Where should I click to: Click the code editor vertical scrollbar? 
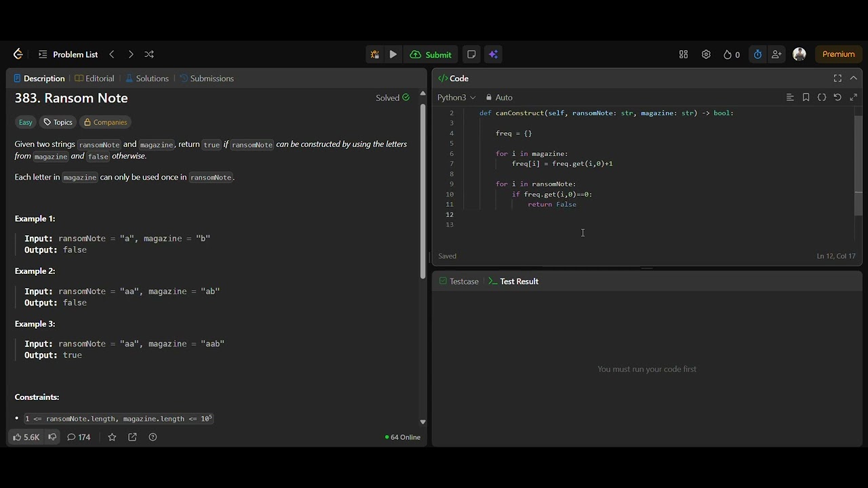859,166
